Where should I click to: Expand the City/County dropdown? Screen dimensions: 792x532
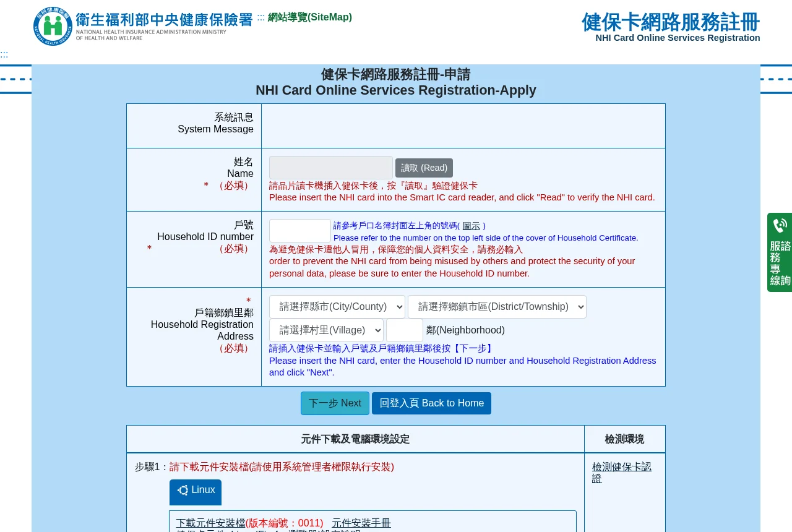click(x=337, y=307)
